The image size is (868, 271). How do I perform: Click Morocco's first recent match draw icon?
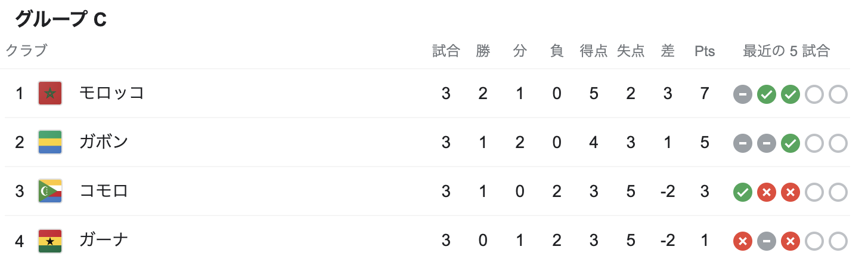[x=743, y=94]
